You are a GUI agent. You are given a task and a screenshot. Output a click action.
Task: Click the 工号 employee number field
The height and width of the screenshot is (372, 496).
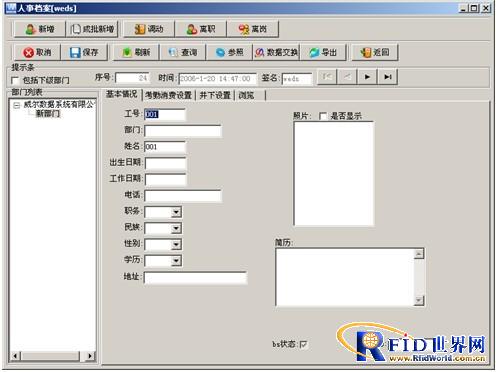[x=165, y=114]
